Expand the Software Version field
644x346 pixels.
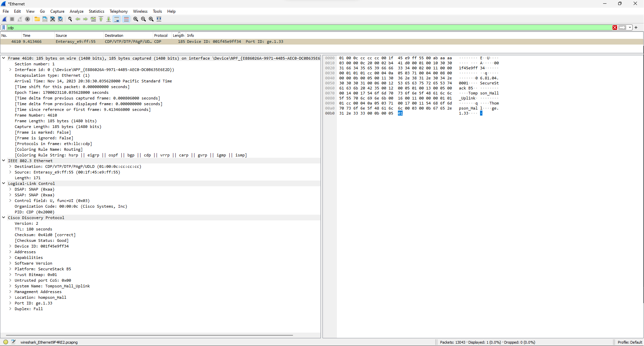pos(10,263)
